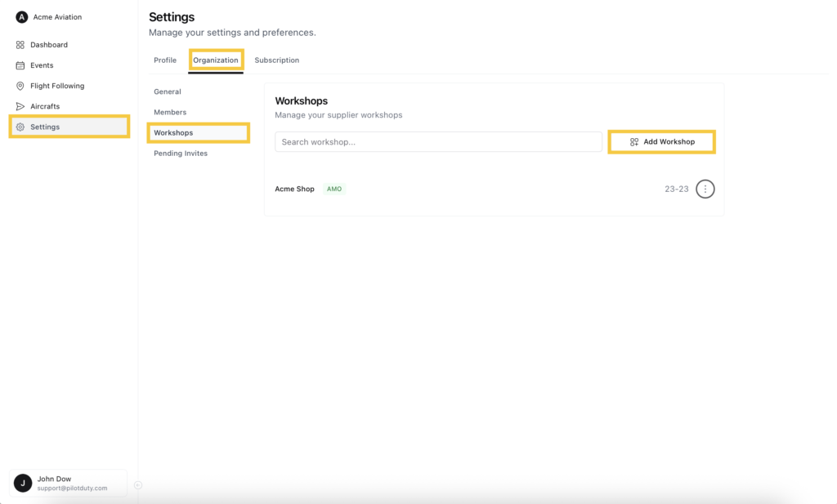Click the Events calendar icon
This screenshot has height=504, width=837.
click(20, 65)
